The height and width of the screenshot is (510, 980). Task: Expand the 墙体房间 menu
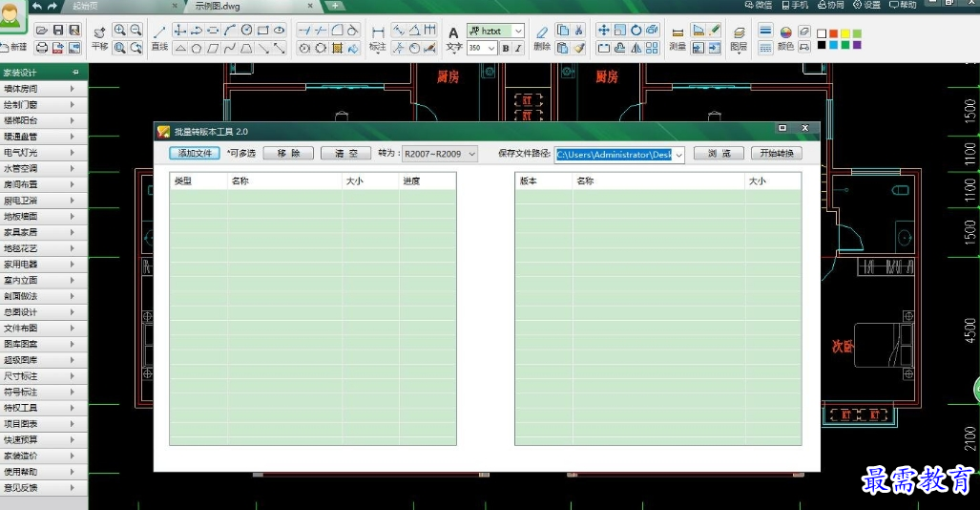pos(43,88)
